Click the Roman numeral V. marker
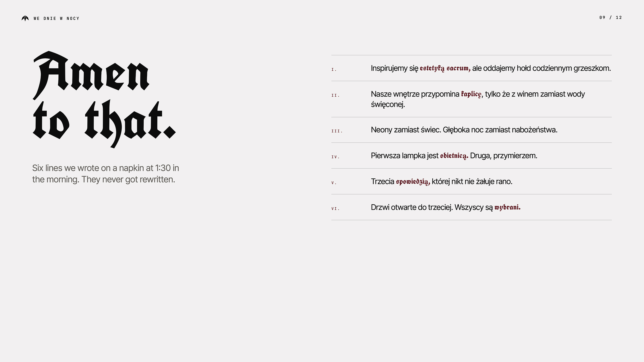This screenshot has height=362, width=644. click(334, 183)
